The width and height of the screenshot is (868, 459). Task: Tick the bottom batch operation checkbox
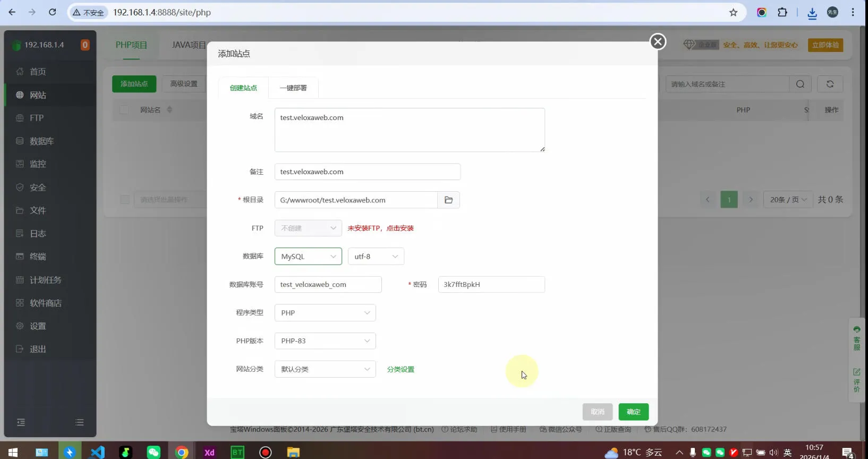125,200
